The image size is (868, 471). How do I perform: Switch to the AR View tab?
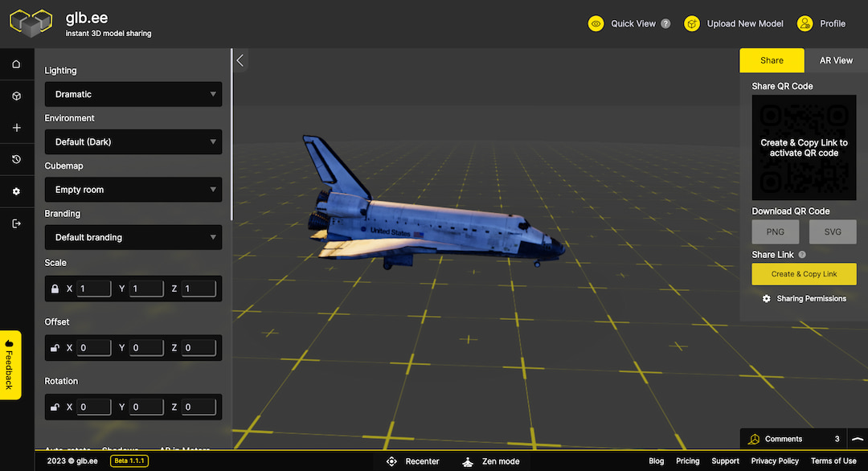pyautogui.click(x=836, y=60)
